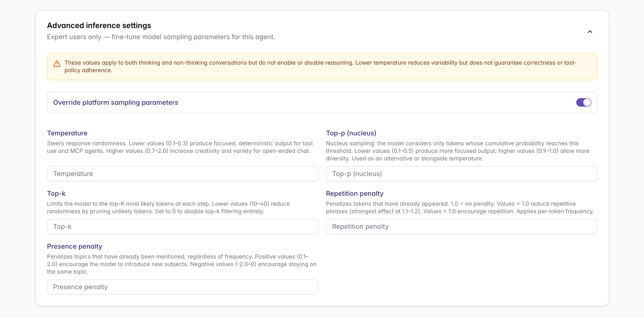Focus the Presence penalty input field
This screenshot has height=318, width=644.
[x=182, y=287]
